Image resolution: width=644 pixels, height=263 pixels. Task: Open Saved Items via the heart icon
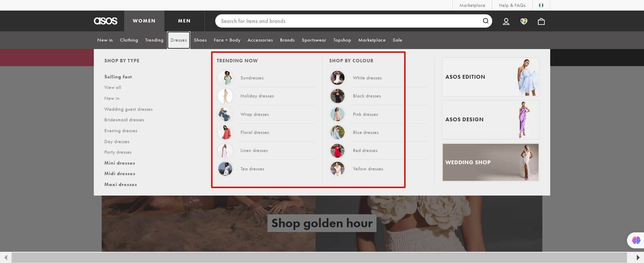[x=523, y=21]
